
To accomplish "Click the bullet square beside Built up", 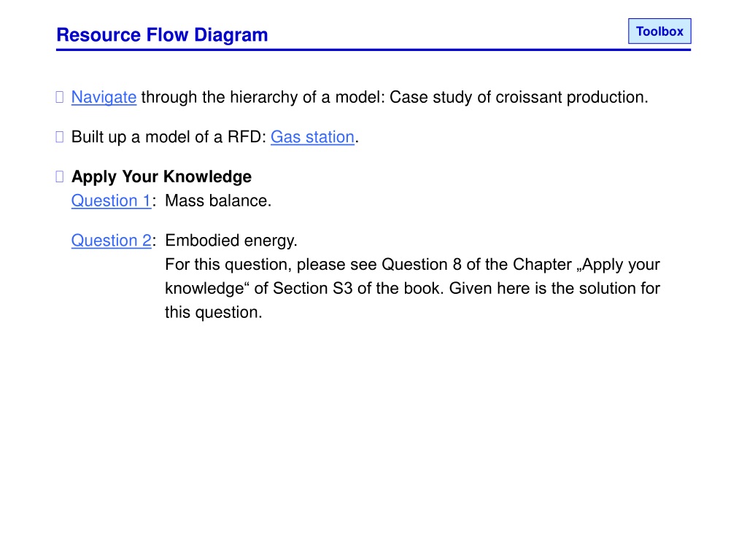I will 60,137.
